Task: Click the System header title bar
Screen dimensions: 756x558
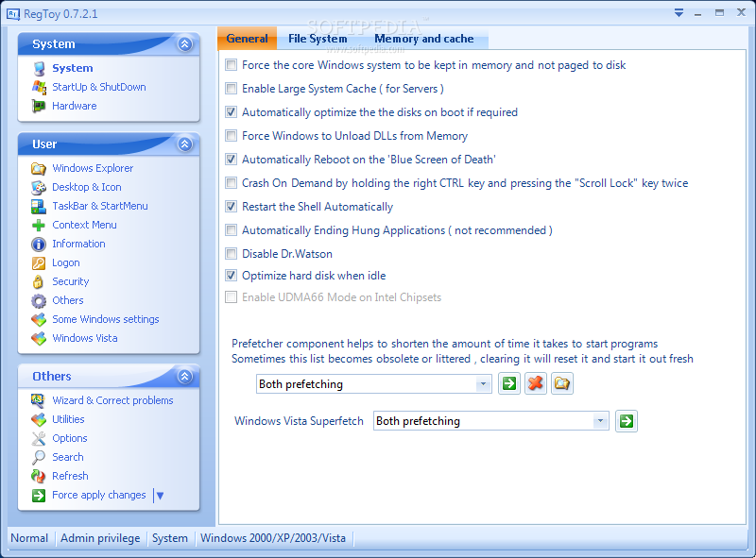Action: tap(109, 43)
